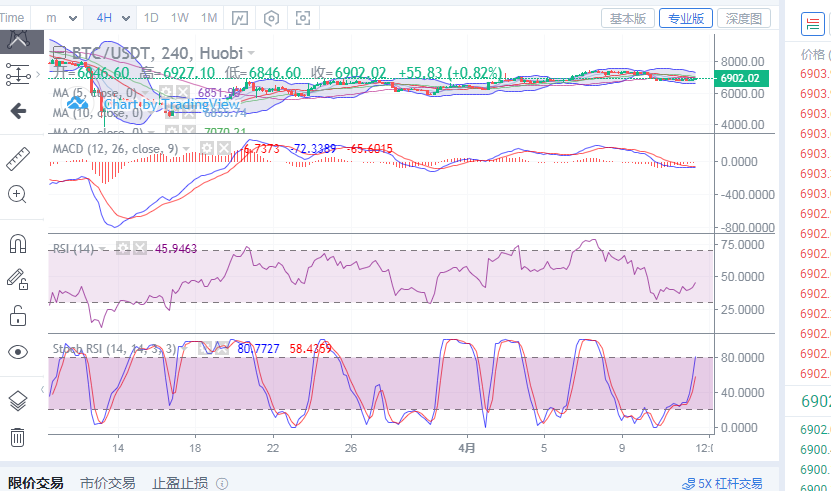This screenshot has height=491, width=831.
Task: Click the 5X leverage trading icon
Action: click(x=688, y=484)
